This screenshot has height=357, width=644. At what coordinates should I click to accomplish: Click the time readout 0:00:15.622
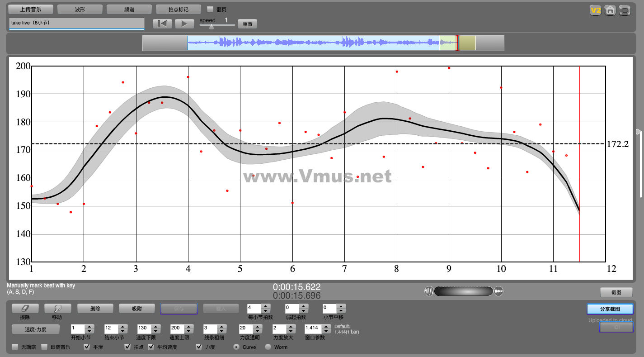296,287
